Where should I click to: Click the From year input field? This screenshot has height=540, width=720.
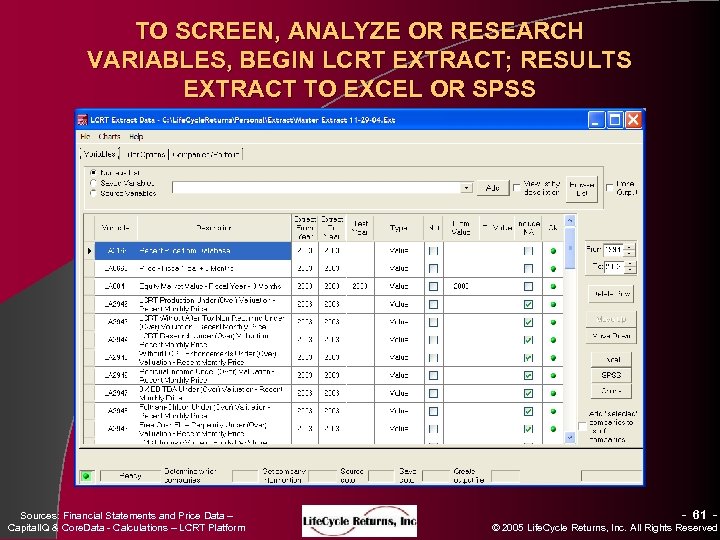[614, 250]
